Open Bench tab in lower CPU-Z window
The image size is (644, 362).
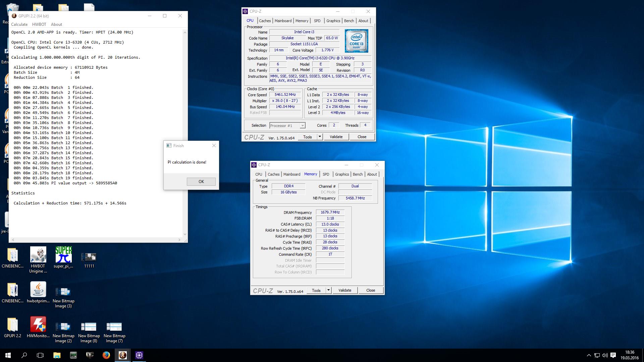(x=358, y=174)
